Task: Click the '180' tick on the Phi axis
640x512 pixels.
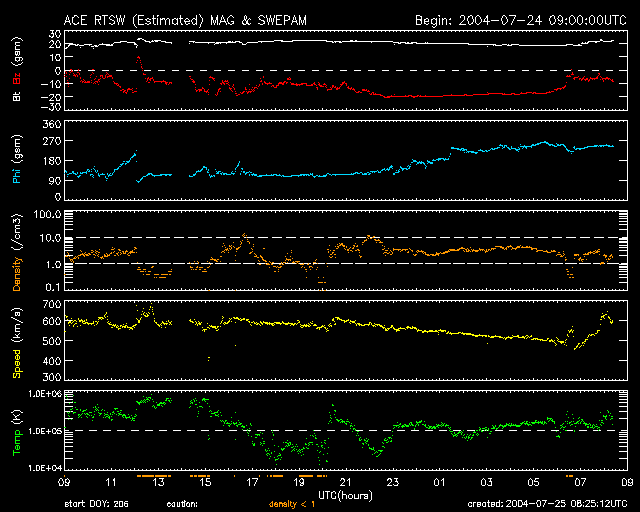Action: [52, 161]
